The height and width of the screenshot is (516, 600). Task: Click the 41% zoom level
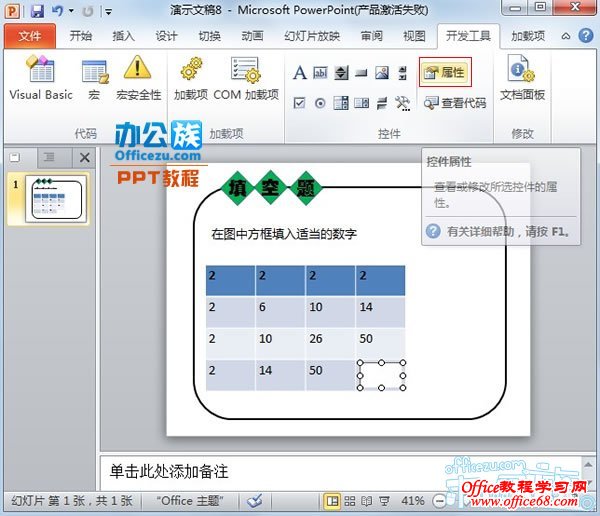(x=412, y=501)
